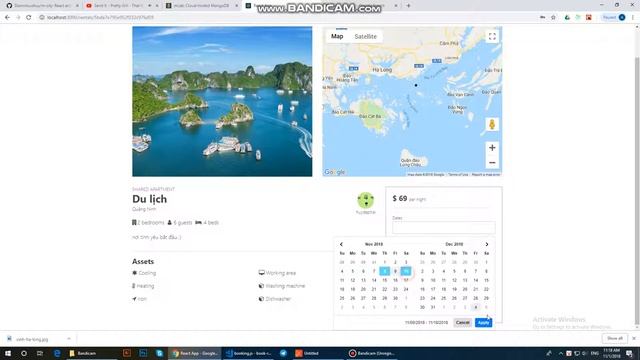Open the Skype taskbar icon
Screen dimensions: 640x360
[x=160, y=353]
